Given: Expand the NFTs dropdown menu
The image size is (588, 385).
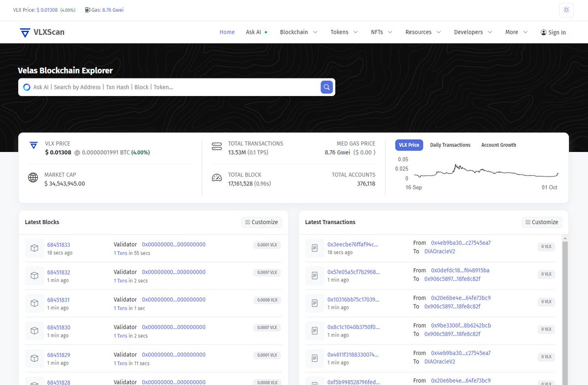Looking at the screenshot, I should [x=382, y=32].
